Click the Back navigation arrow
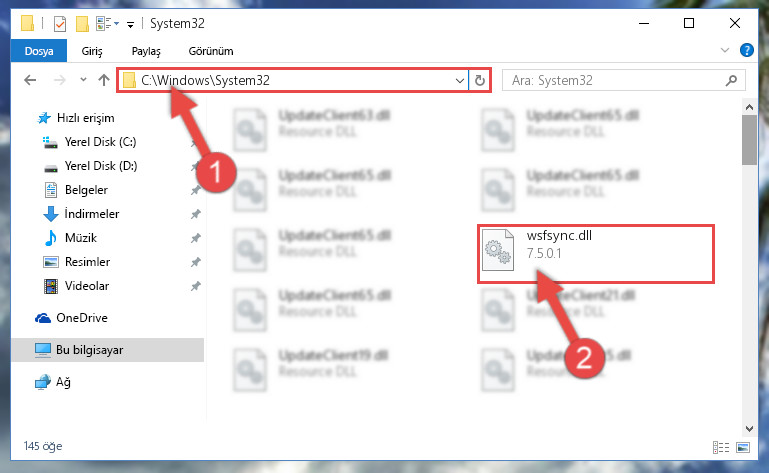The width and height of the screenshot is (769, 473). coord(30,80)
